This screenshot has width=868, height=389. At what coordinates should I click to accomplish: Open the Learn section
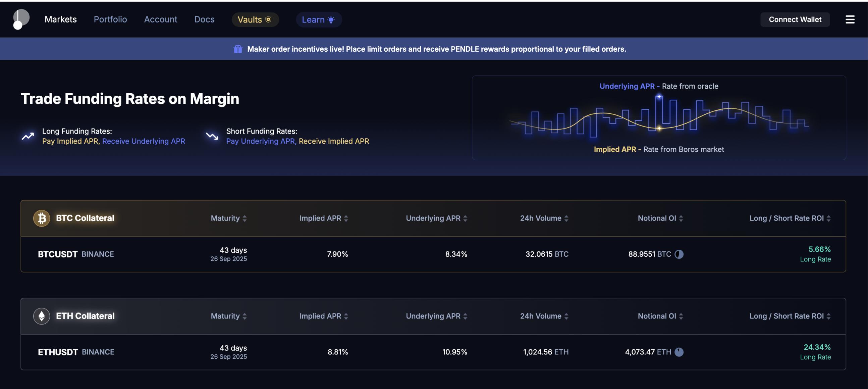(x=318, y=19)
